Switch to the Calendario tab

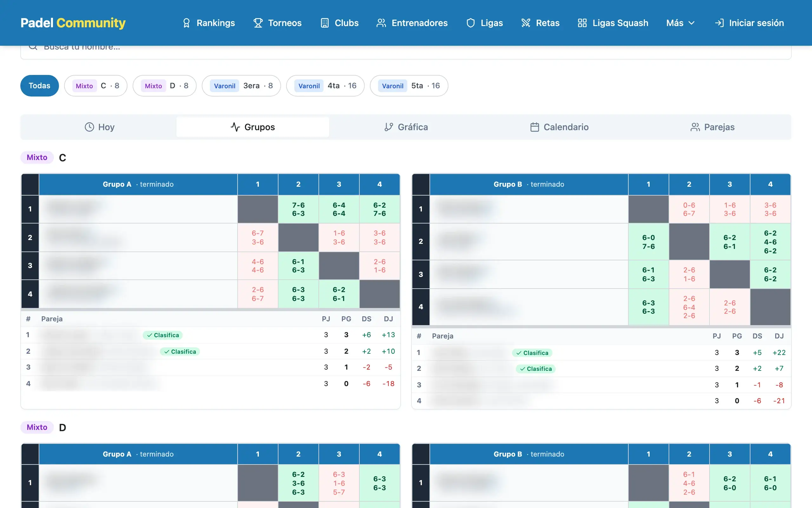[559, 127]
